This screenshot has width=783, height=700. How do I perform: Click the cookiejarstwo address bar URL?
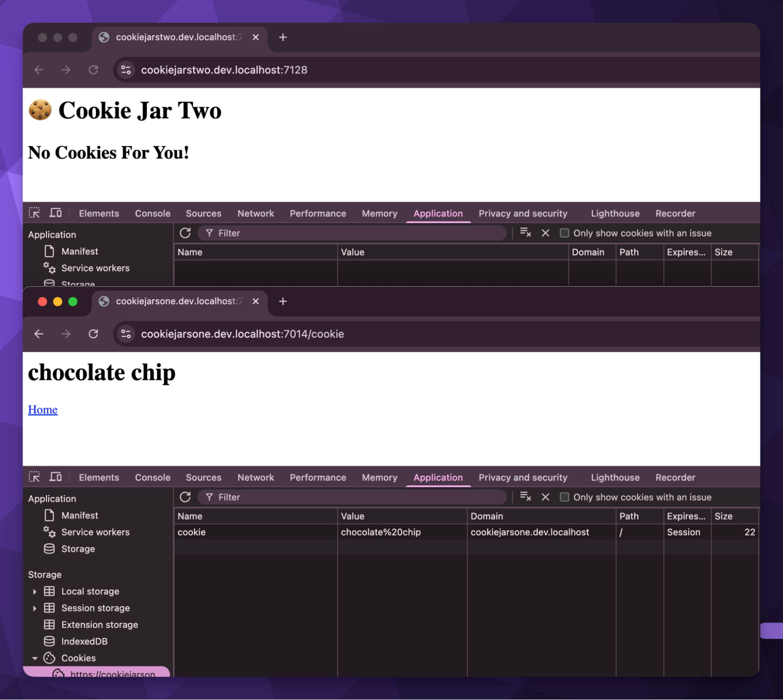pyautogui.click(x=224, y=70)
